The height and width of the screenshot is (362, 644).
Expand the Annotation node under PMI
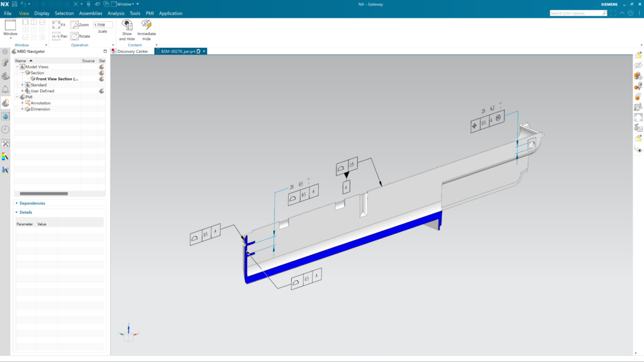(x=23, y=102)
